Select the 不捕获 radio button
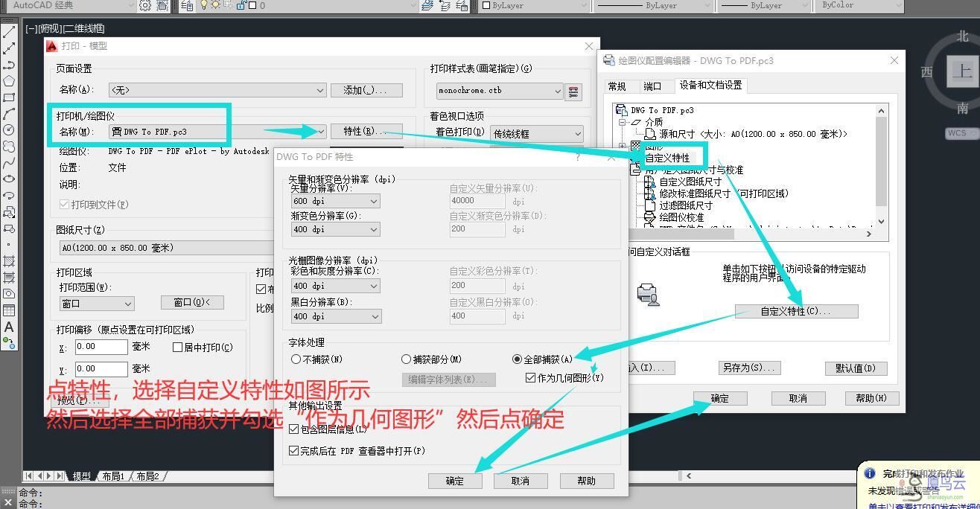The height and width of the screenshot is (509, 980). click(x=296, y=359)
